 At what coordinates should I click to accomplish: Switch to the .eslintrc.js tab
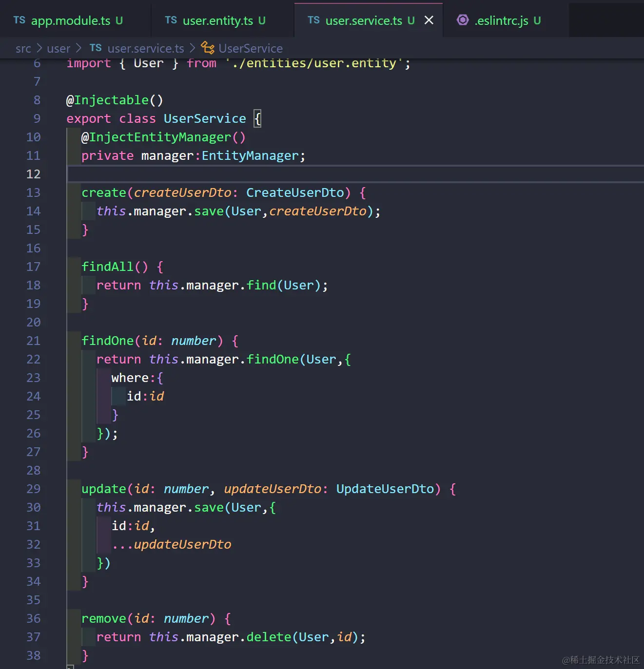click(x=506, y=20)
